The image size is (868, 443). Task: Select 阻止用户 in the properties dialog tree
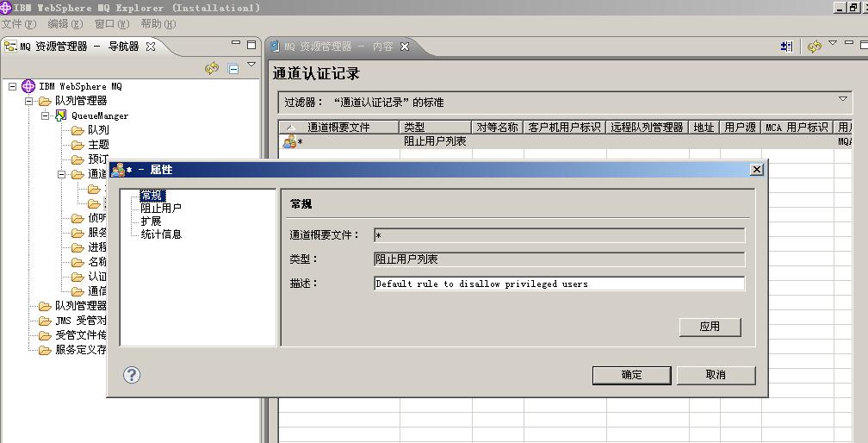(161, 209)
